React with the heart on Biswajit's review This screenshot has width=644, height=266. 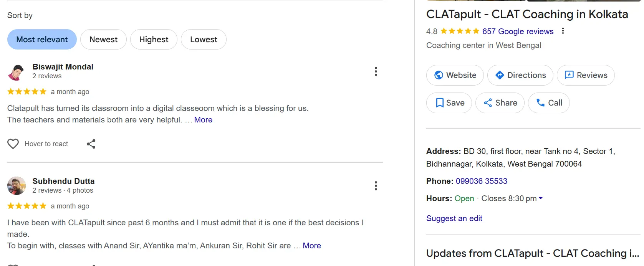pyautogui.click(x=13, y=144)
